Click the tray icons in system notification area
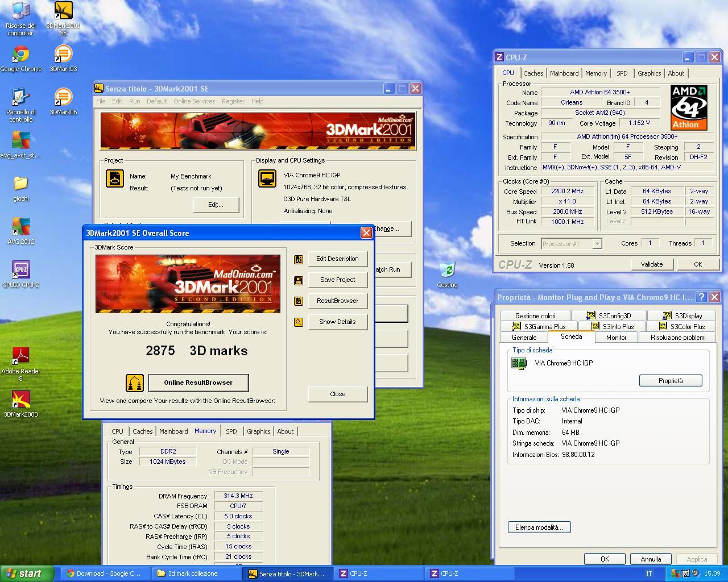 [686, 573]
